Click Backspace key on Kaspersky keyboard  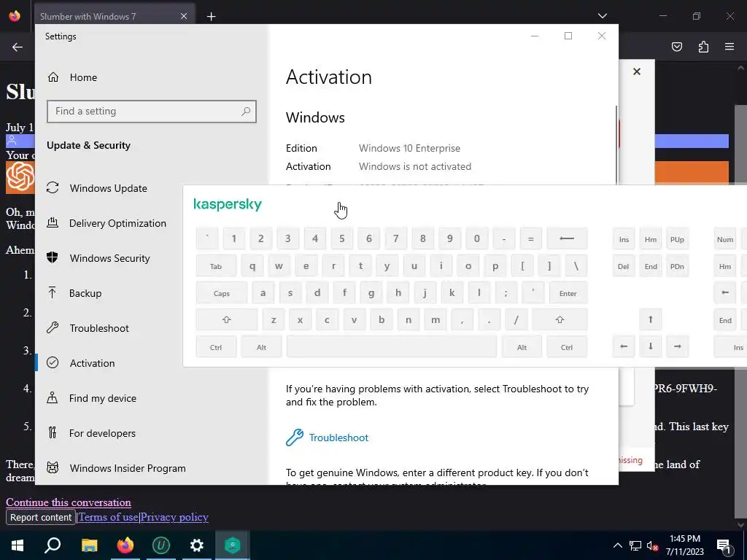pos(567,238)
